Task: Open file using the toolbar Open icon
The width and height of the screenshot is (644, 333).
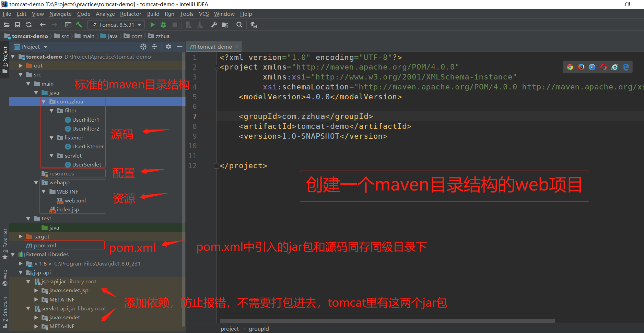Action: click(x=7, y=25)
